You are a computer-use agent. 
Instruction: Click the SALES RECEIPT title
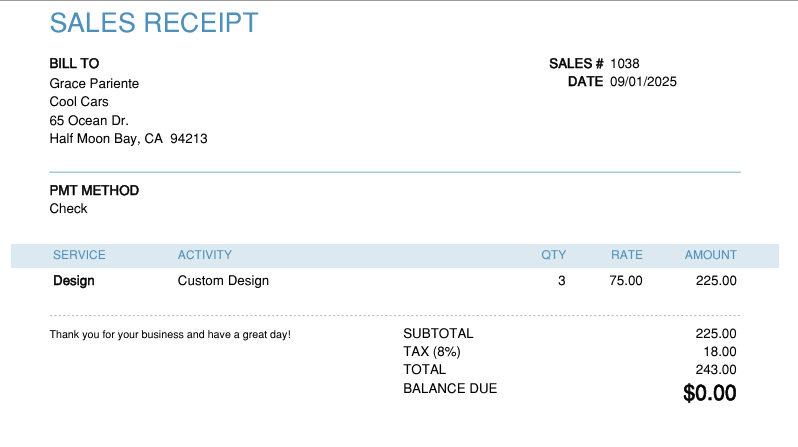click(154, 23)
